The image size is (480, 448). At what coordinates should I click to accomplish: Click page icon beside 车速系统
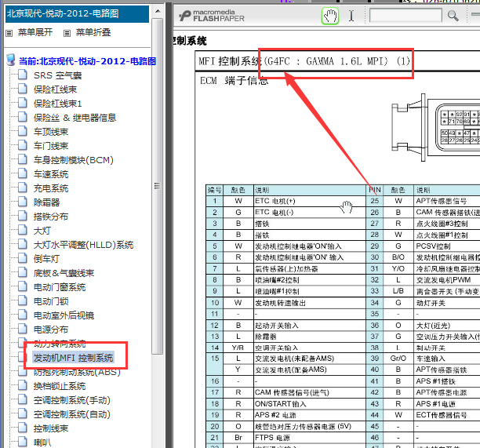(x=22, y=173)
